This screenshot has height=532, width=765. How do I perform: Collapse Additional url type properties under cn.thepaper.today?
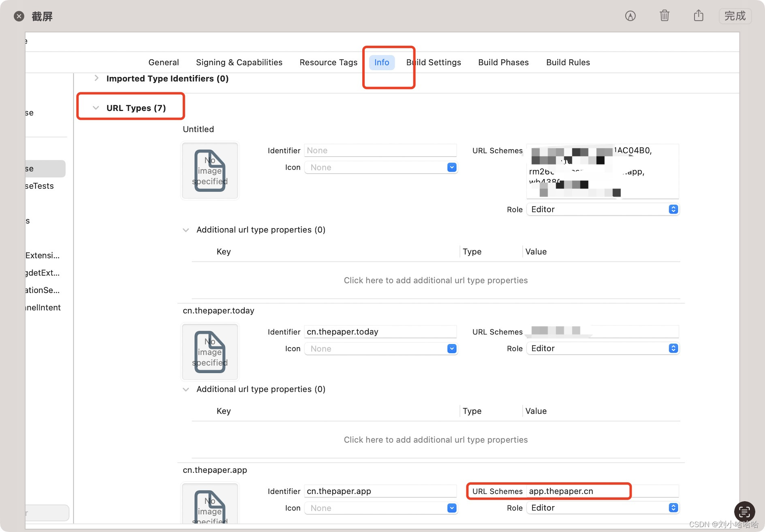[x=186, y=389]
